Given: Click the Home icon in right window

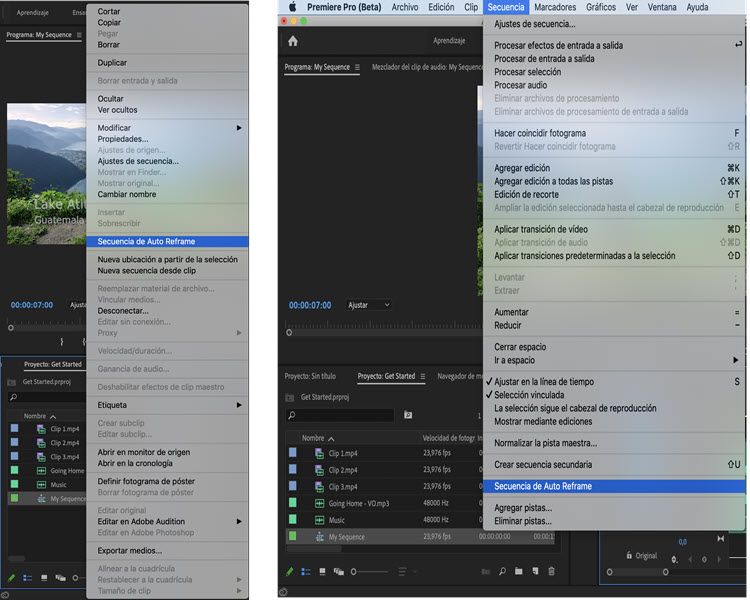Looking at the screenshot, I should [293, 41].
